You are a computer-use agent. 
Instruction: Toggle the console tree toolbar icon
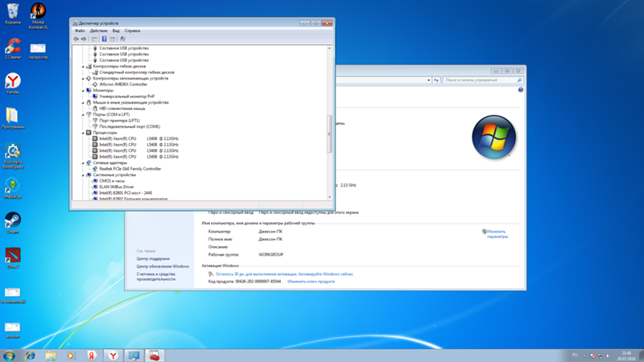[x=94, y=39]
